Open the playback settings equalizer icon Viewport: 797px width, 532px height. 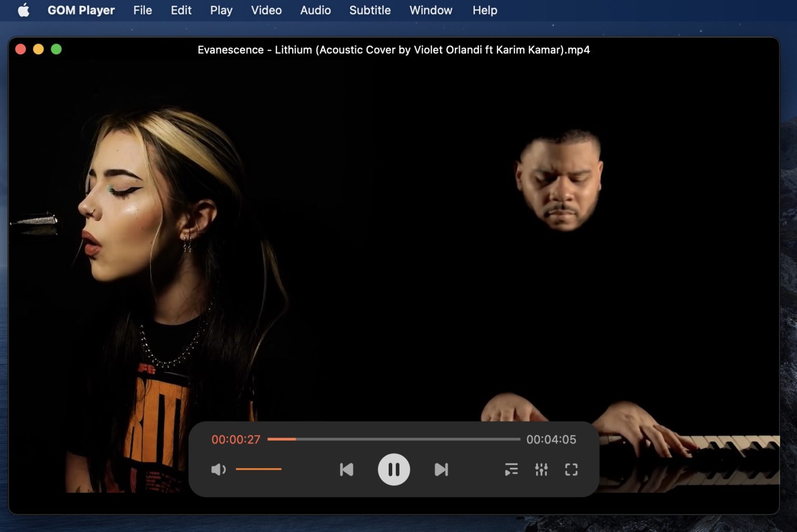tap(541, 469)
